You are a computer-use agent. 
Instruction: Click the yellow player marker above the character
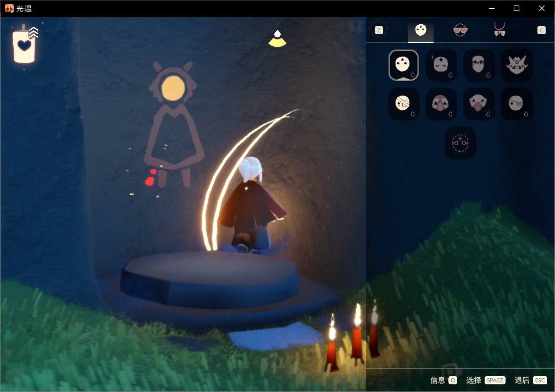point(277,38)
